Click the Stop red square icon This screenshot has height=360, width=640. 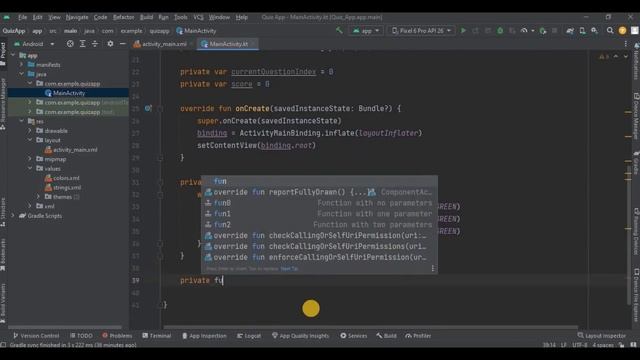pos(554,31)
